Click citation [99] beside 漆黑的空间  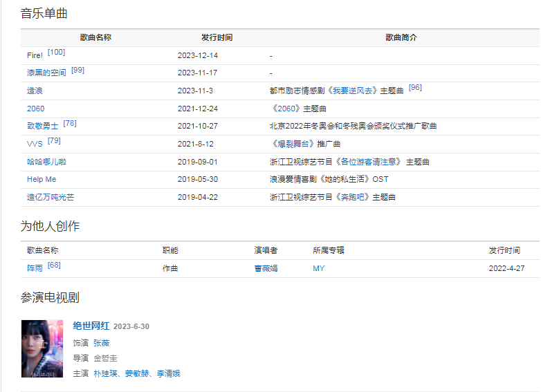click(77, 71)
